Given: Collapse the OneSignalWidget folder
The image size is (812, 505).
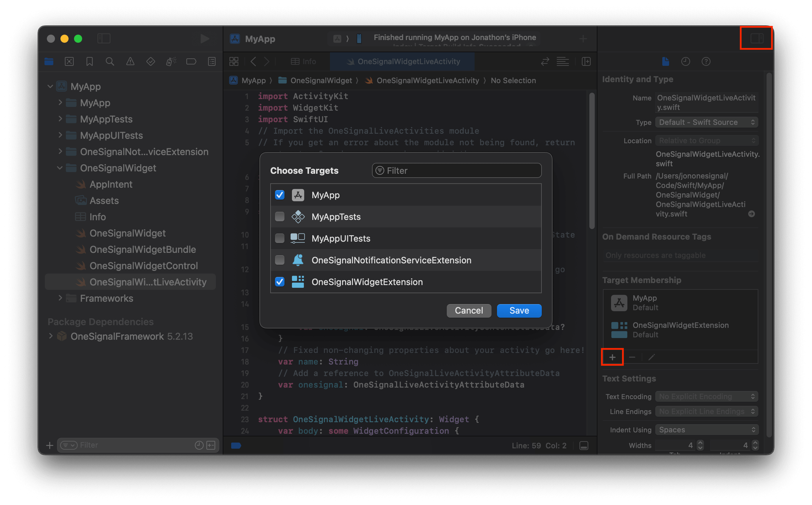Looking at the screenshot, I should 60,168.
